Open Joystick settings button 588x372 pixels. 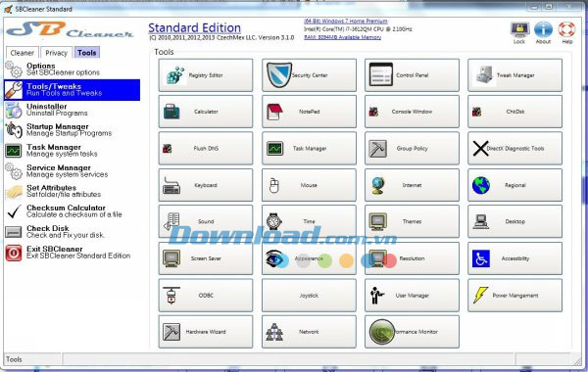(309, 296)
